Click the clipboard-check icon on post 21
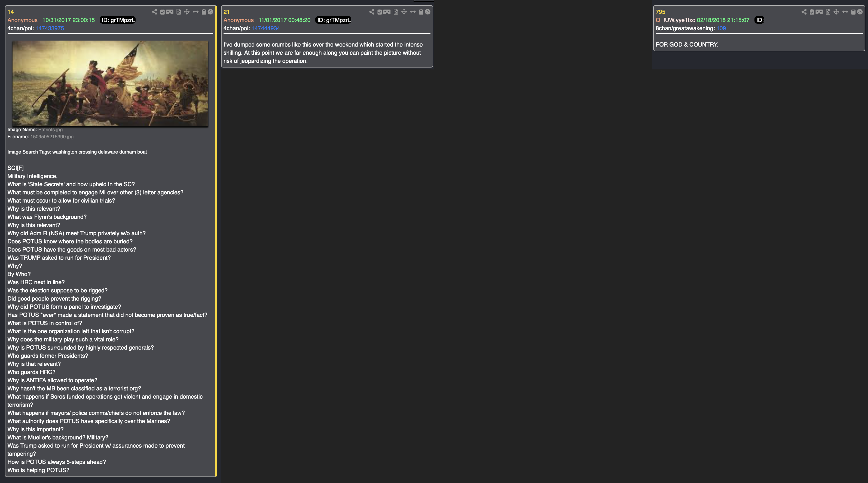868x483 pixels. tap(380, 12)
